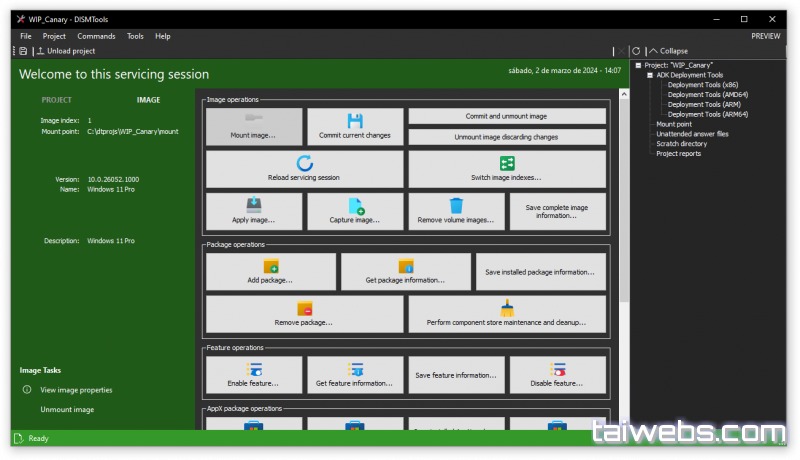Select Remove volume images trash icon
Viewport: 800px width, 460px height.
point(456,206)
